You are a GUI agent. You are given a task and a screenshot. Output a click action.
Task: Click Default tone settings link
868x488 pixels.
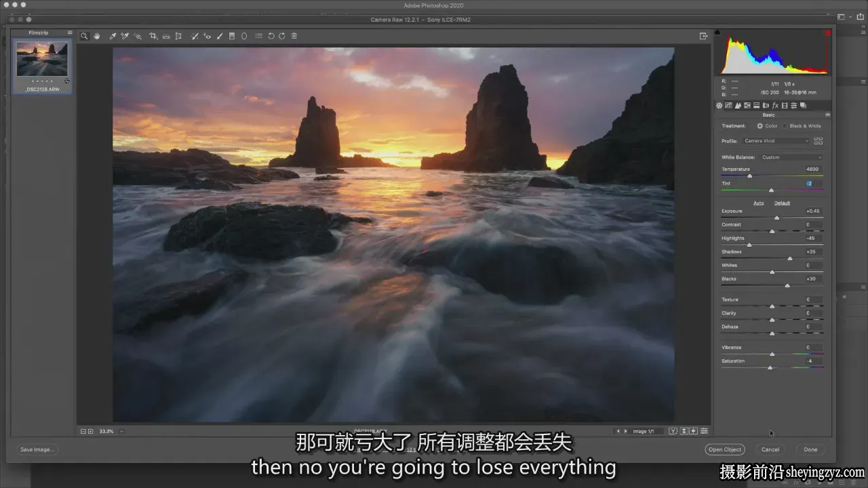[782, 203]
